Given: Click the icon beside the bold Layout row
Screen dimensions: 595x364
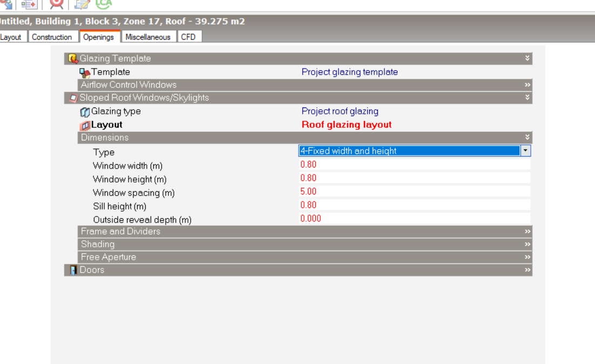Looking at the screenshot, I should pos(85,125).
